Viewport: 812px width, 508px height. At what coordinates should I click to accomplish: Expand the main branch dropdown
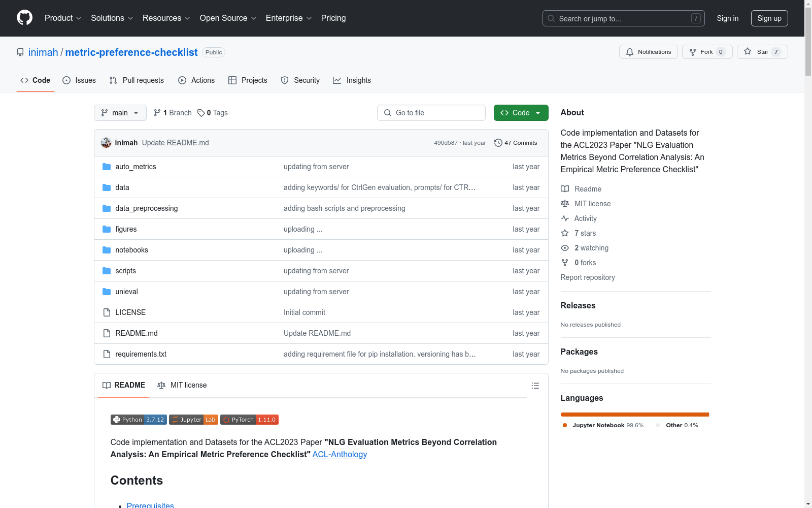pyautogui.click(x=120, y=113)
